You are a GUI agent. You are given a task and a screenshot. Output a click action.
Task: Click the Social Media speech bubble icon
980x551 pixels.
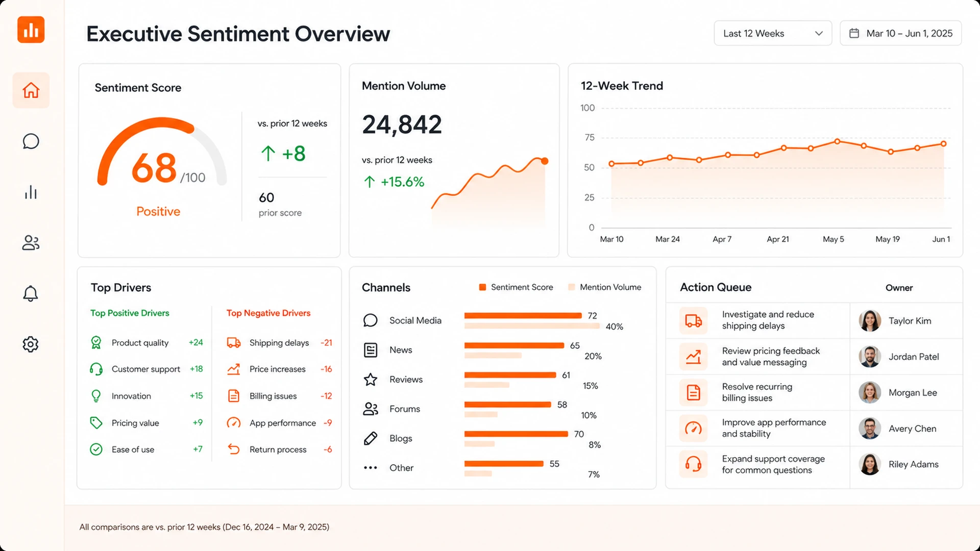(370, 320)
